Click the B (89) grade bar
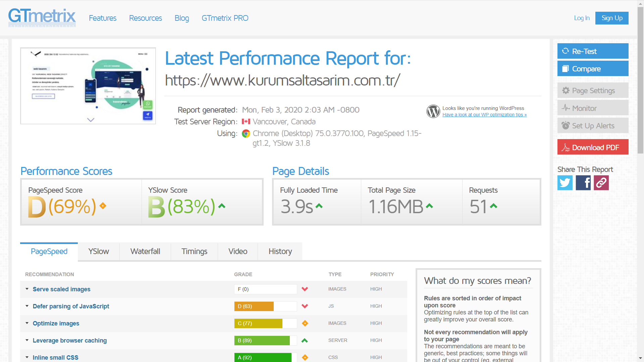Image resolution: width=644 pixels, height=362 pixels. (x=266, y=340)
